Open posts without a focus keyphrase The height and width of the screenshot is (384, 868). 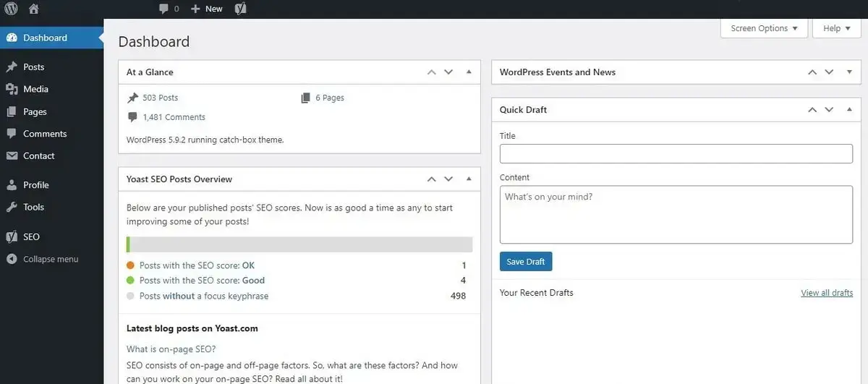(x=204, y=296)
